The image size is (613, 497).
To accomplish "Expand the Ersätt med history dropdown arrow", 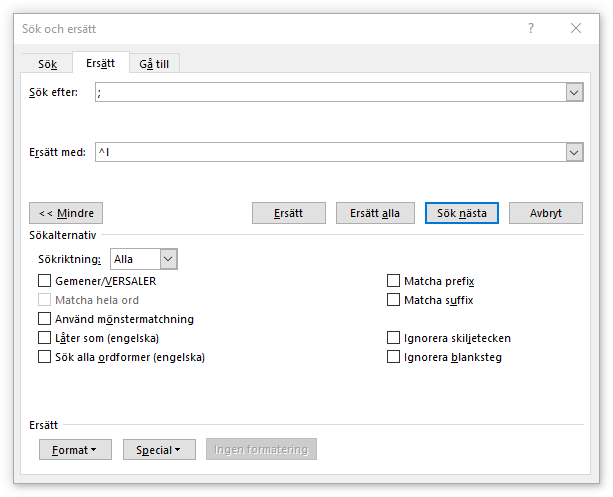I will (x=574, y=152).
